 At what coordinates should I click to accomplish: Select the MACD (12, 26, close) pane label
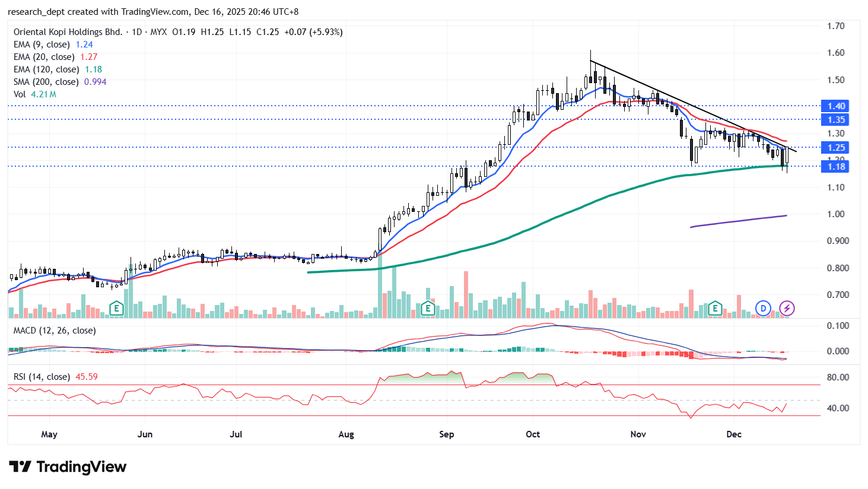pos(55,331)
